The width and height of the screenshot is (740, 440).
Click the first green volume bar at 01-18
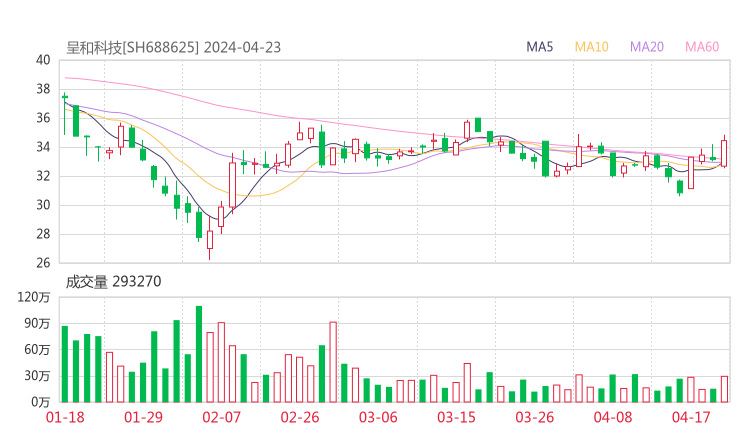point(65,364)
